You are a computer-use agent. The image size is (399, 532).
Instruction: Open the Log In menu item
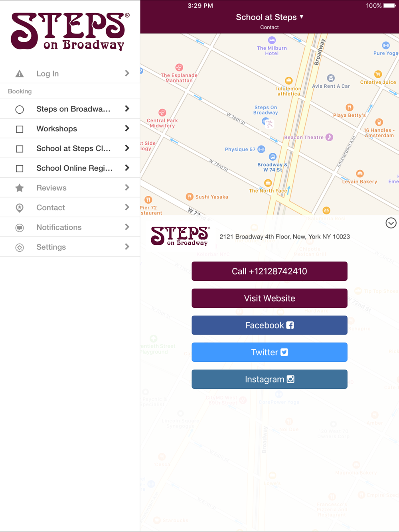click(70, 73)
